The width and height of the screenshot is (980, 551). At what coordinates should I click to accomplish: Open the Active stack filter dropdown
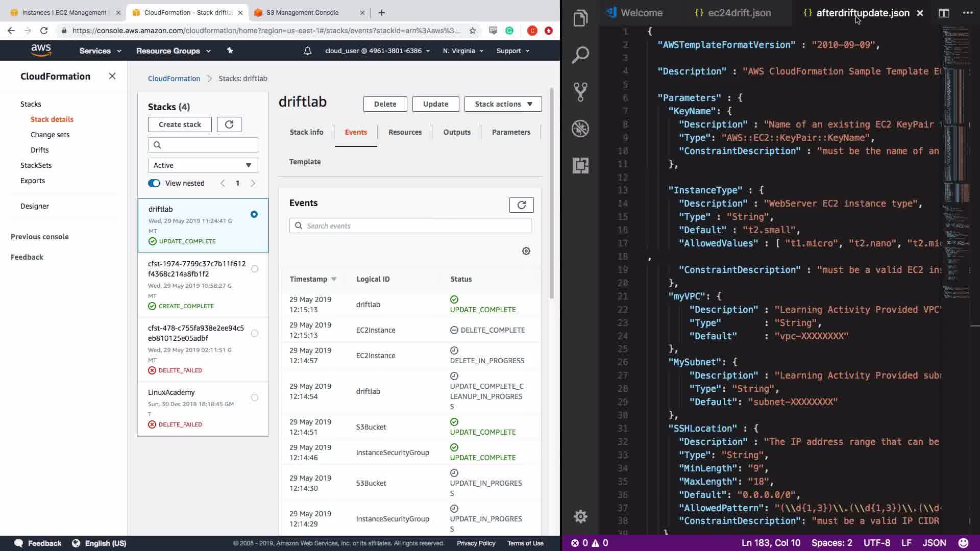(203, 165)
